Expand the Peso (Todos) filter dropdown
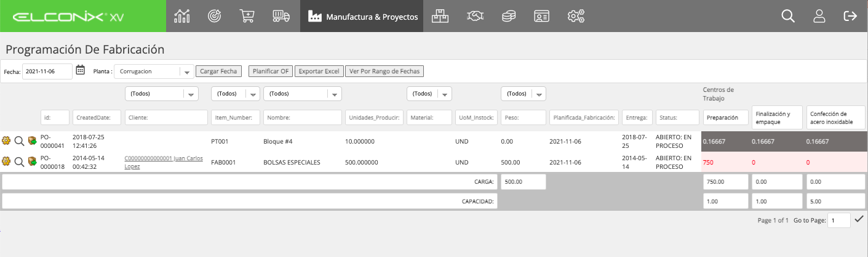868x257 pixels. point(524,94)
